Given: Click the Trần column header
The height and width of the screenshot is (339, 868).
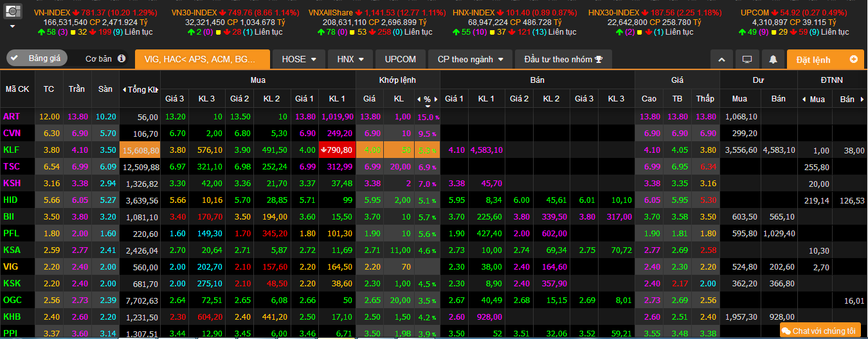Looking at the screenshot, I should [77, 89].
